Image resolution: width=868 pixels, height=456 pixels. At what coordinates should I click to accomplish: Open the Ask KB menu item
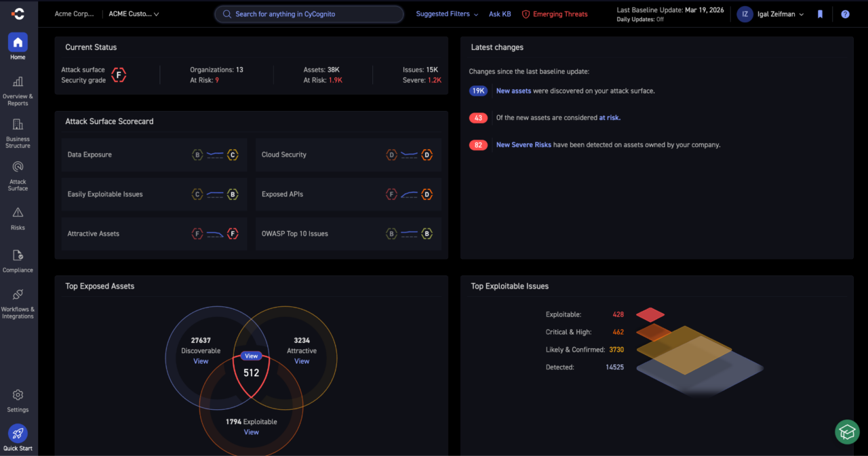click(x=500, y=14)
